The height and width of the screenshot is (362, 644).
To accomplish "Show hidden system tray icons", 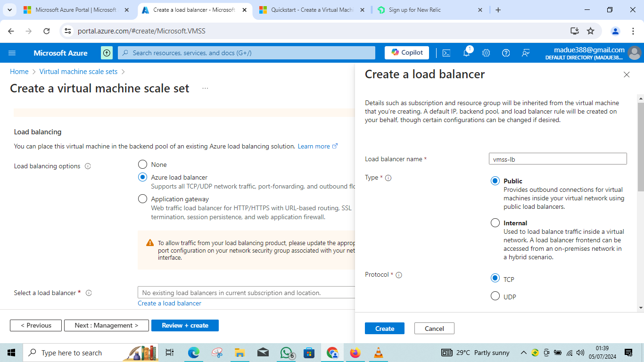I will click(523, 353).
